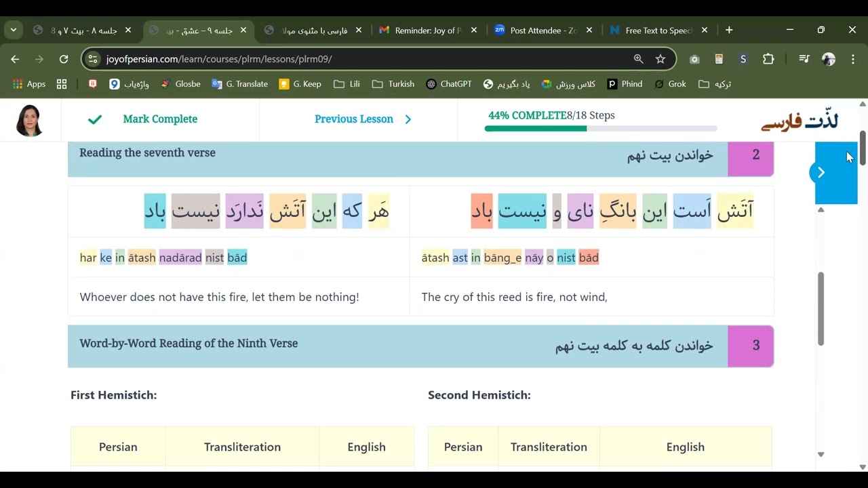Screen dimensions: 868x488
Task: Click the zoom magnifier icon in address bar
Action: (x=638, y=59)
